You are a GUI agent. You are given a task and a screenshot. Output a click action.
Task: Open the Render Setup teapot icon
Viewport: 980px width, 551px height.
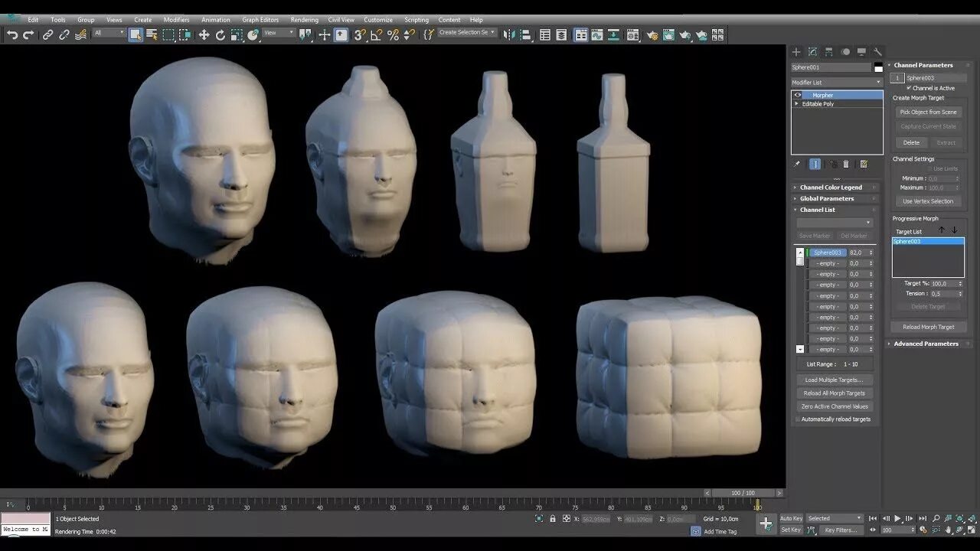tap(652, 34)
